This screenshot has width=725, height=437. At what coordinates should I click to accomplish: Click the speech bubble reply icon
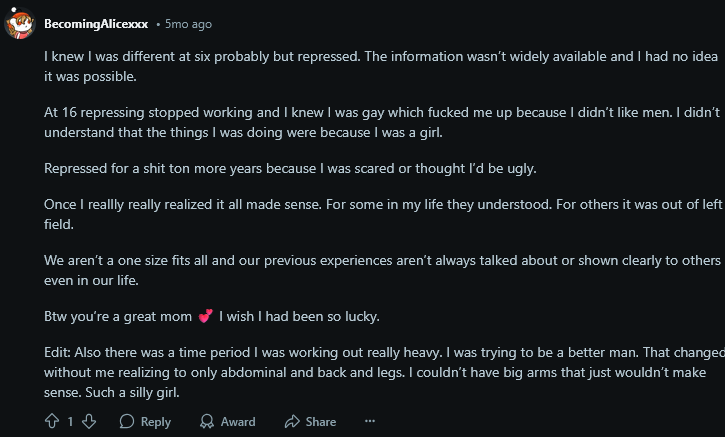(x=127, y=422)
